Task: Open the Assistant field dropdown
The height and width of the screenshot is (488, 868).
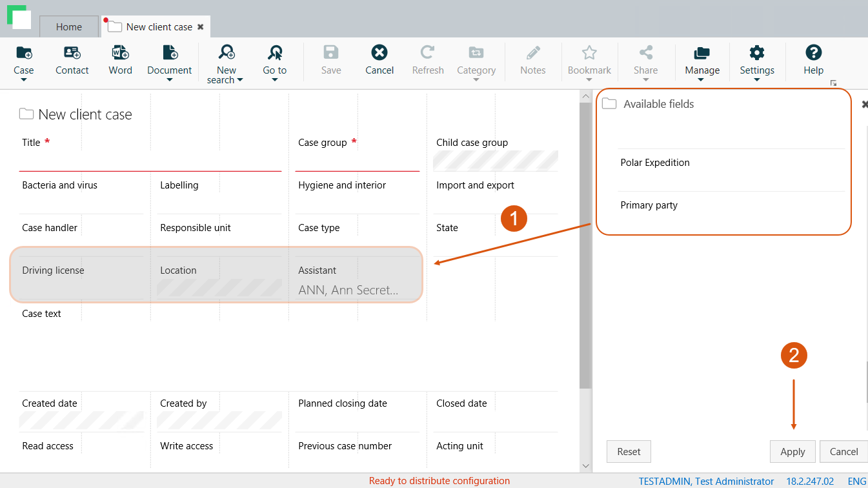Action: click(356, 290)
